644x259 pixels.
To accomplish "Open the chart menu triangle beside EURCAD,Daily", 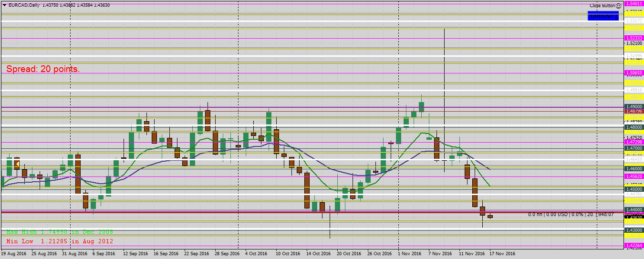I will click(4, 5).
